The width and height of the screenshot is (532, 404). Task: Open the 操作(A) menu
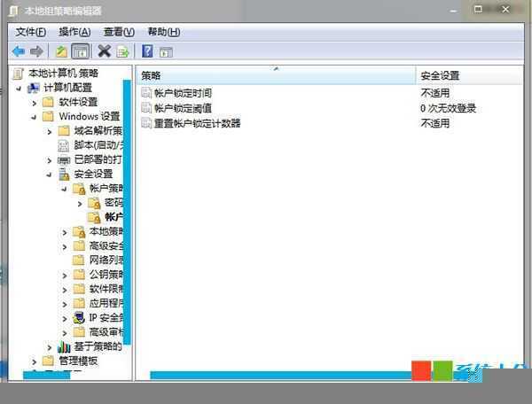(74, 32)
